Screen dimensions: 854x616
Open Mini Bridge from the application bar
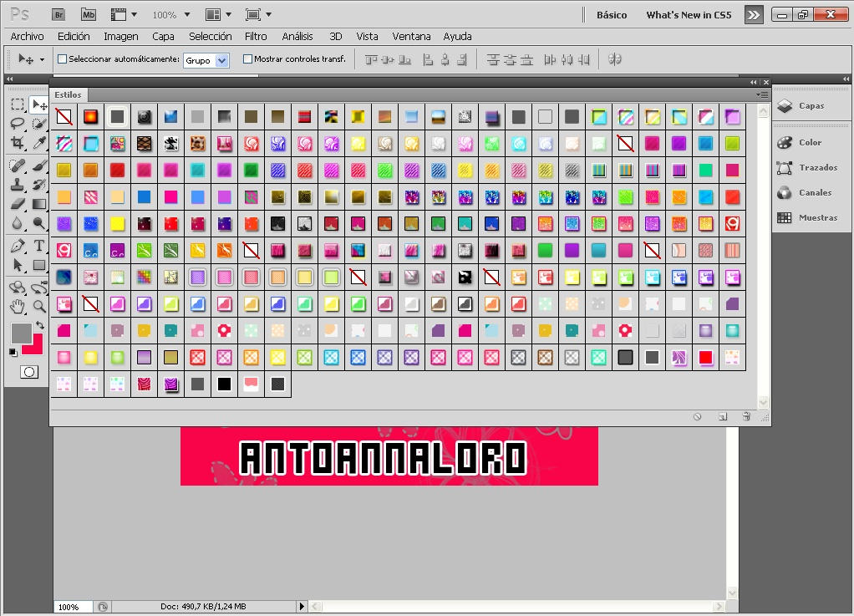88,14
